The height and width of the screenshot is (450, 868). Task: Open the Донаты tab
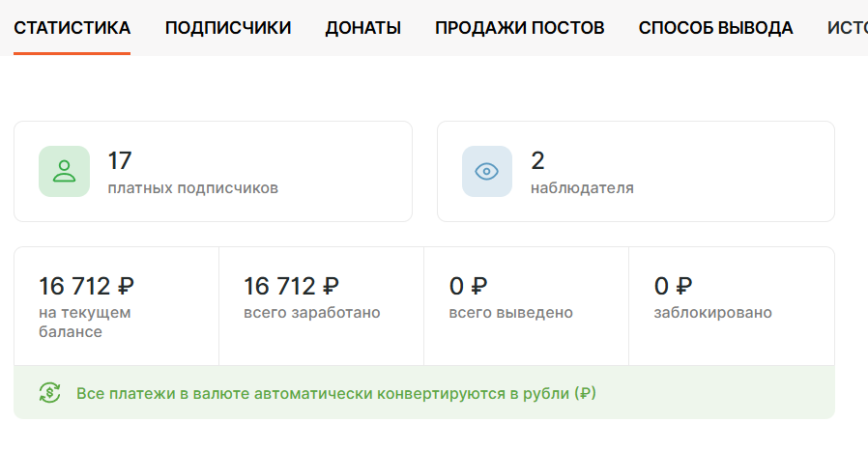pyautogui.click(x=363, y=28)
